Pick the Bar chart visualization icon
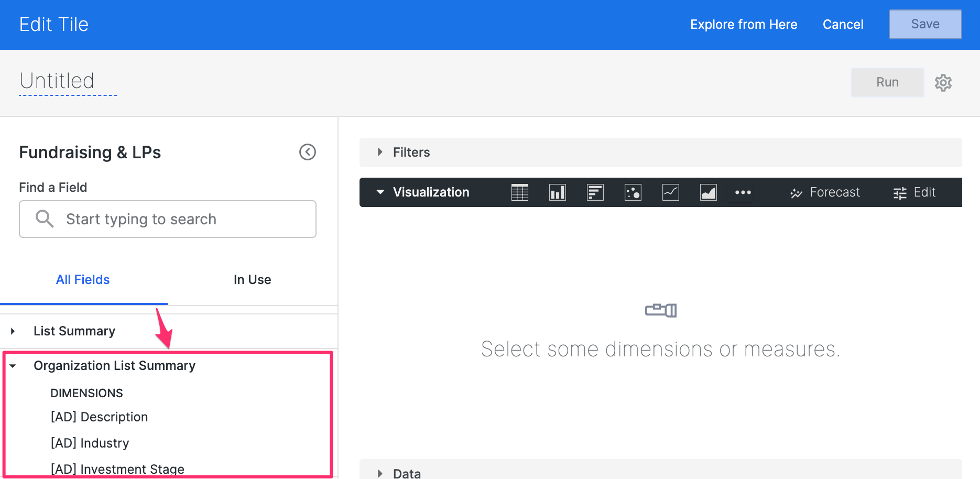 click(x=595, y=192)
